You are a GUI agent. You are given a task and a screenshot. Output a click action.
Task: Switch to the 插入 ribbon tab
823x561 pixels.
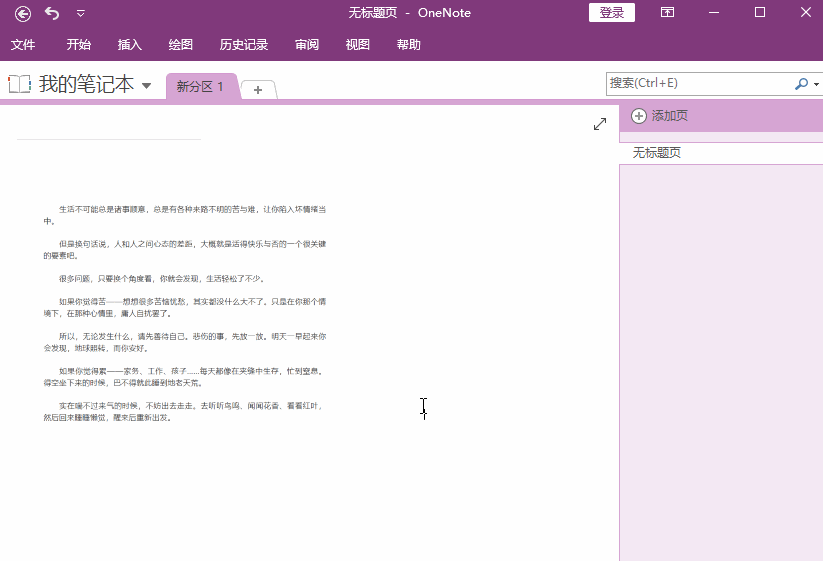[x=130, y=45]
